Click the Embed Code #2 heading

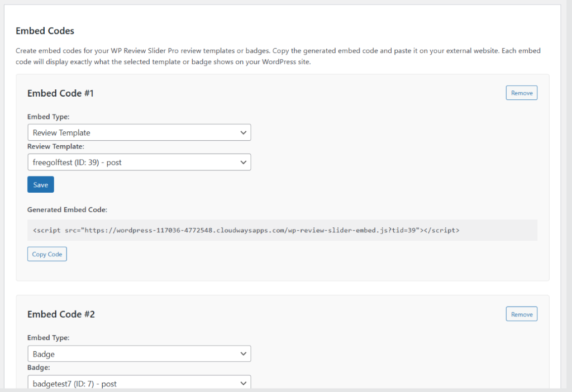(61, 314)
